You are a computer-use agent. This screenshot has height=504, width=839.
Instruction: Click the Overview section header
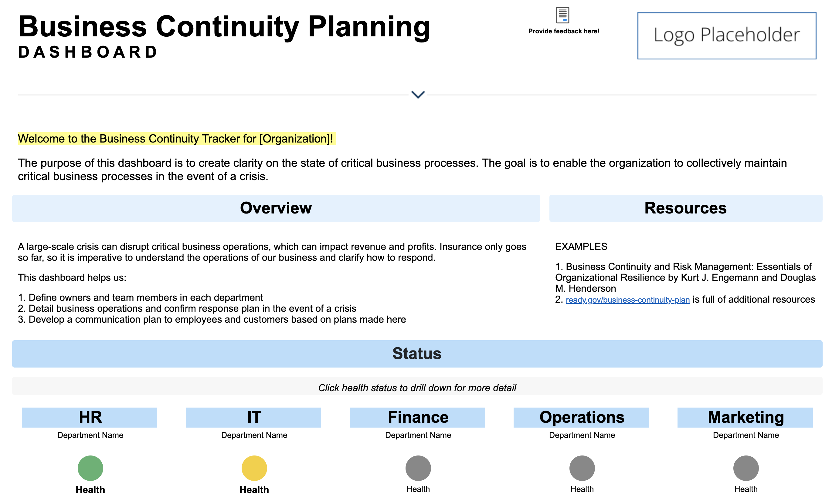276,208
